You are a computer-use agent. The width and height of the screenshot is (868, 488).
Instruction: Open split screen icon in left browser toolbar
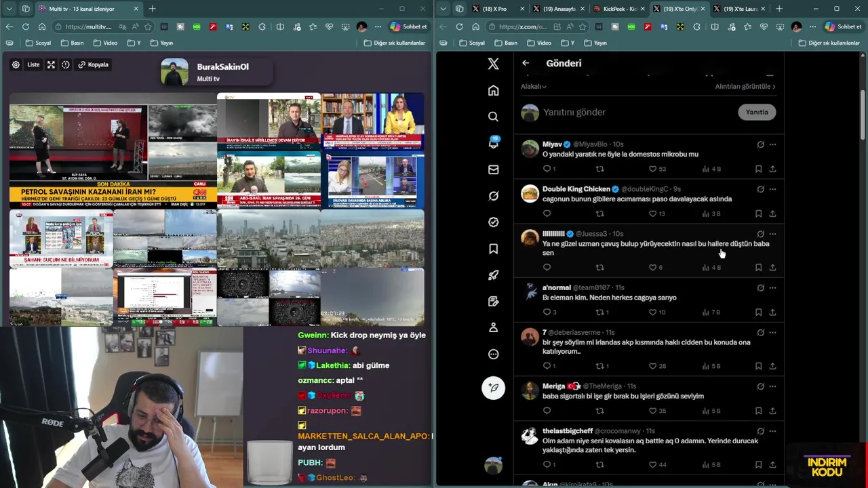pyautogui.click(x=280, y=26)
